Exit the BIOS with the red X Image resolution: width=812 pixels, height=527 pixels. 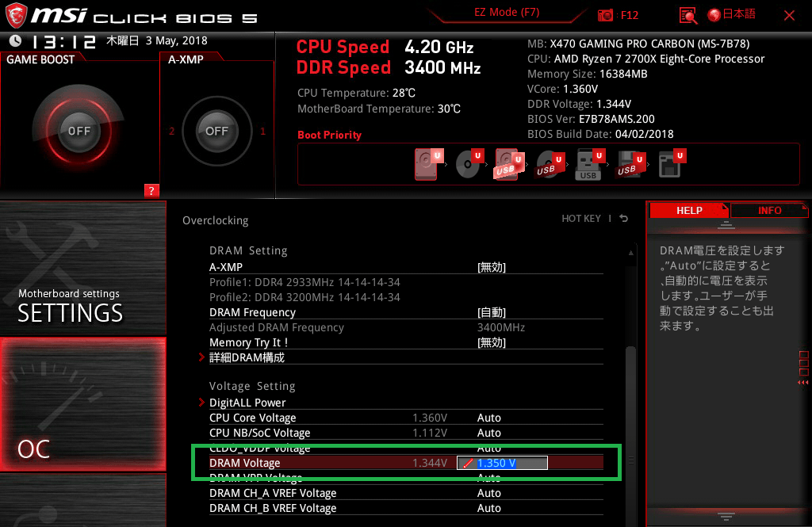(789, 16)
